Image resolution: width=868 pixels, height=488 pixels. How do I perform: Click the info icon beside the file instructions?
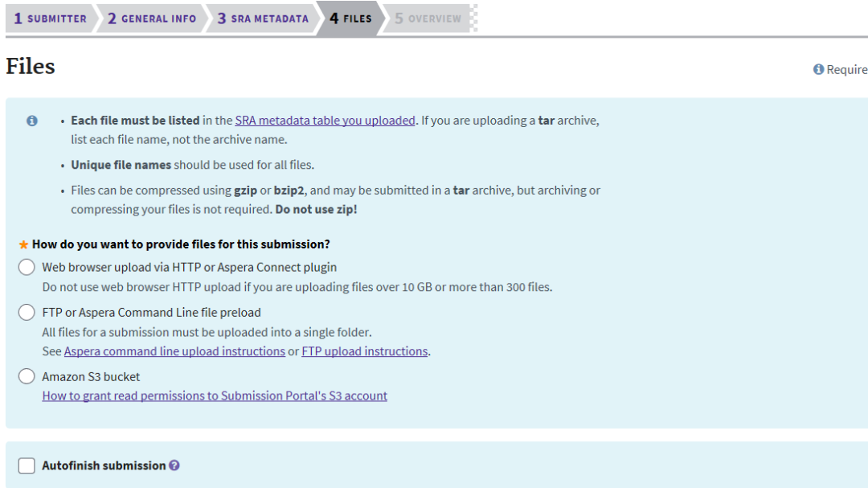coord(32,121)
